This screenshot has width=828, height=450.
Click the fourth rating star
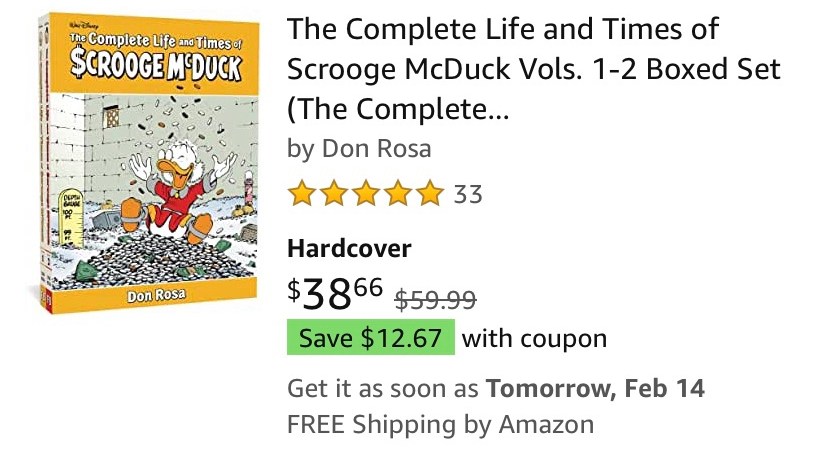tap(397, 193)
